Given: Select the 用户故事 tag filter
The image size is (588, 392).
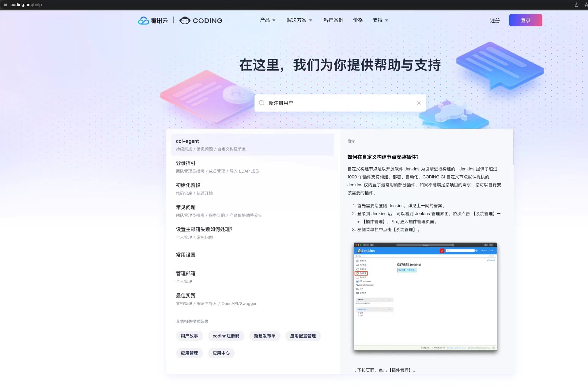Looking at the screenshot, I should pos(189,336).
